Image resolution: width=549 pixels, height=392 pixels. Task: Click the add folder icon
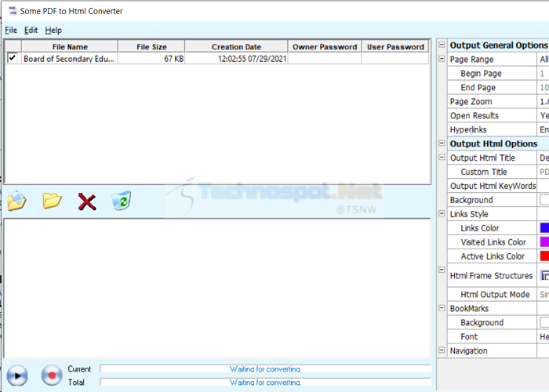pyautogui.click(x=53, y=201)
